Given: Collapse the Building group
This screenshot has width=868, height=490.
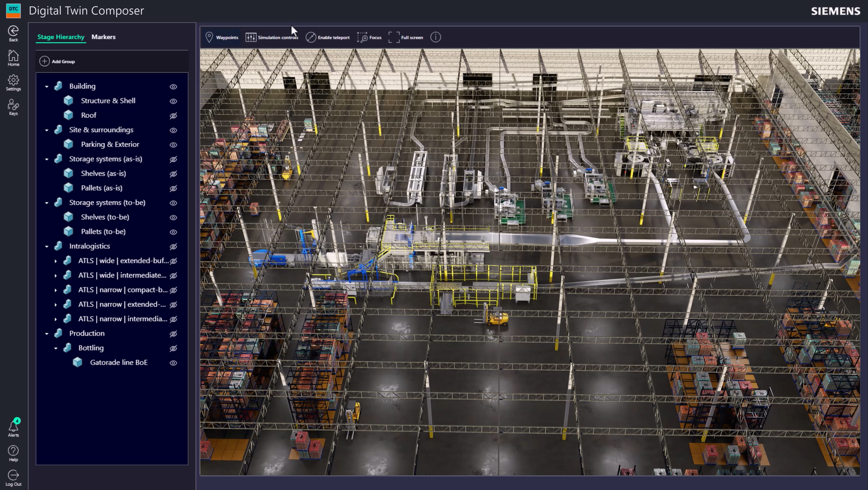Looking at the screenshot, I should coord(47,86).
